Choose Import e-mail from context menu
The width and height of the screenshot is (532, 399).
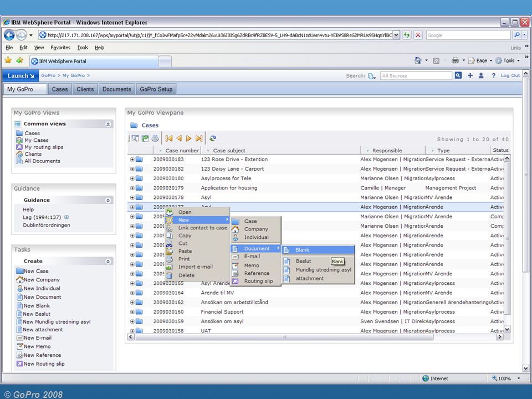tap(196, 267)
